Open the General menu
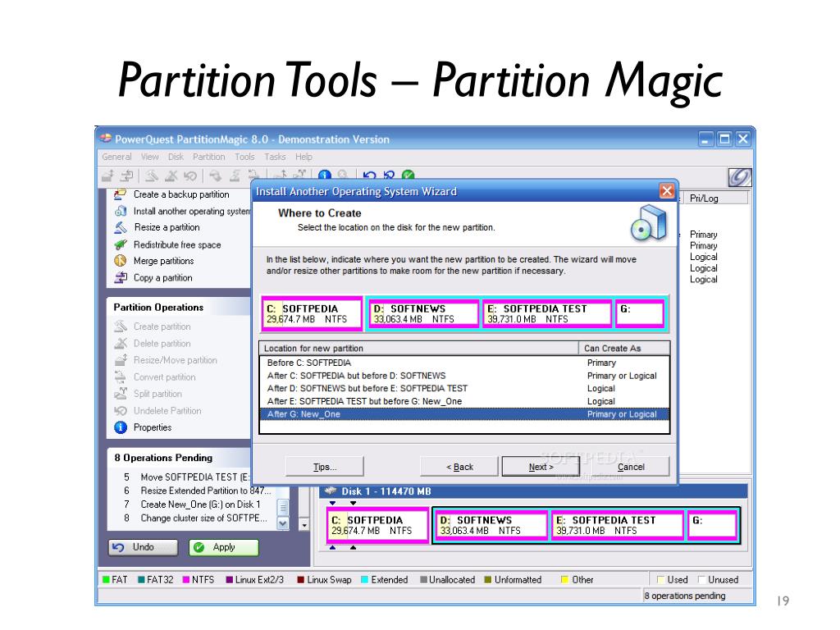This screenshot has height=630, width=840. pyautogui.click(x=116, y=157)
